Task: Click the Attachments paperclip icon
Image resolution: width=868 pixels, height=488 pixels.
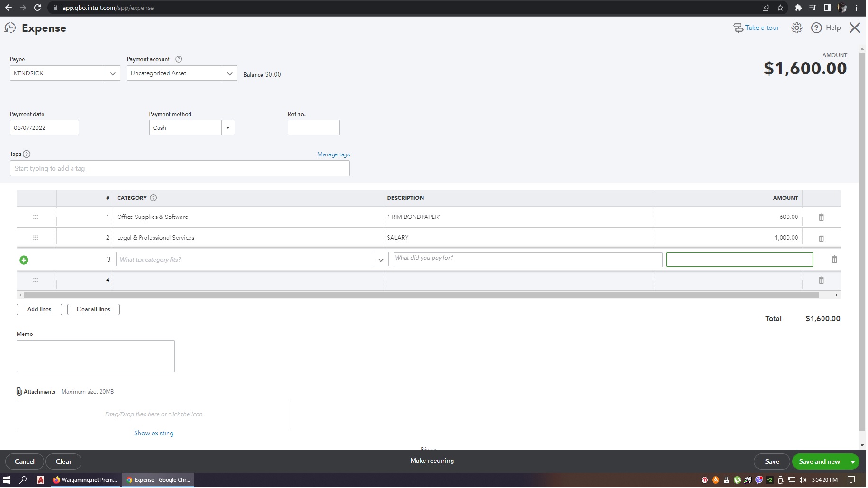Action: [x=19, y=392]
